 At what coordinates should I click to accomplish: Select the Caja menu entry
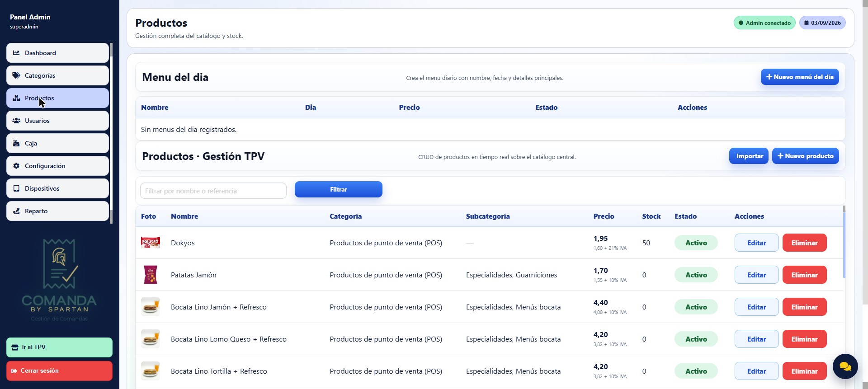[x=57, y=143]
